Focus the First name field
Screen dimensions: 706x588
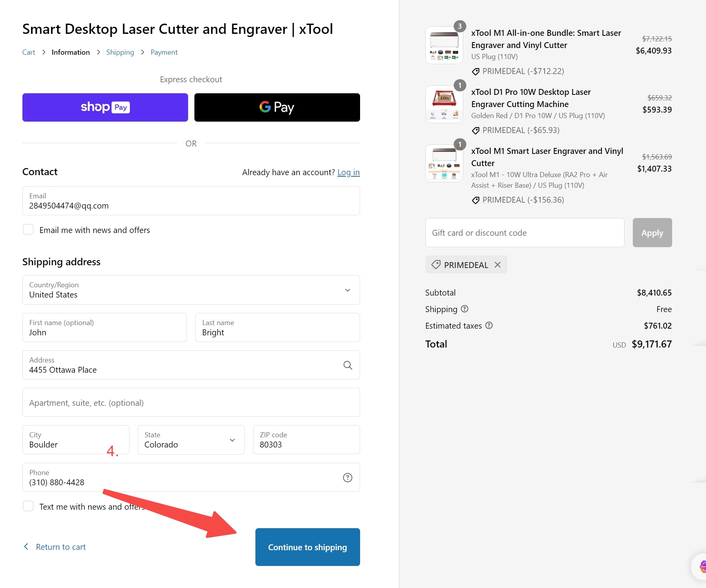click(105, 327)
